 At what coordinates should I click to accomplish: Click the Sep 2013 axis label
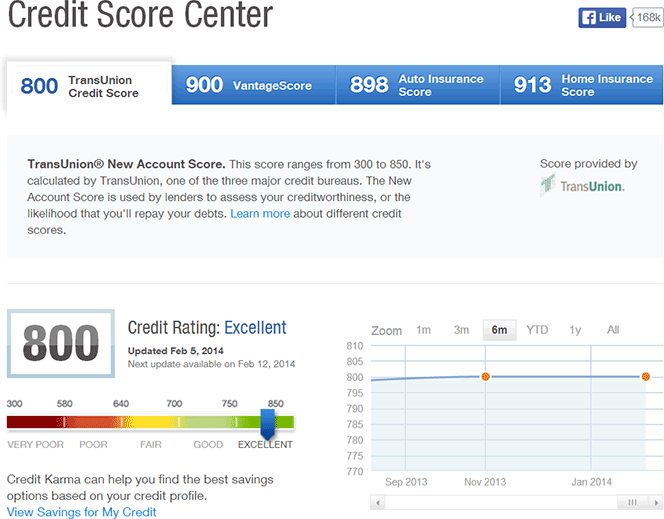(x=406, y=482)
